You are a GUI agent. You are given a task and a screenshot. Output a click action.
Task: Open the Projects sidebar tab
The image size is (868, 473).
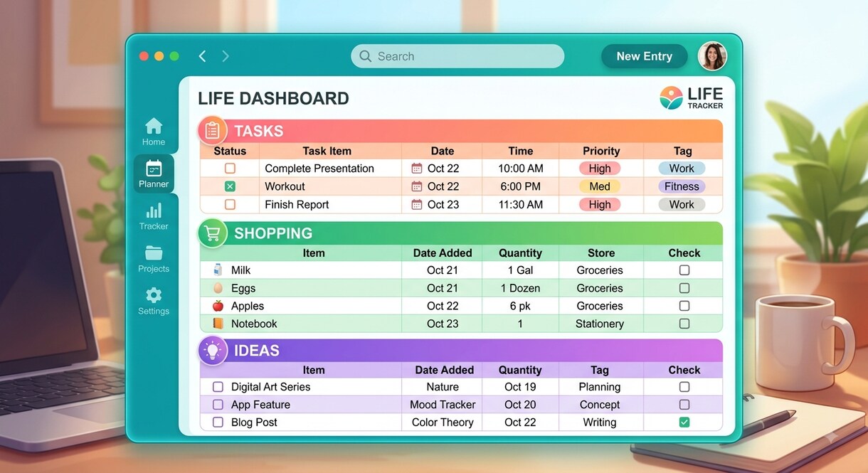tap(154, 259)
